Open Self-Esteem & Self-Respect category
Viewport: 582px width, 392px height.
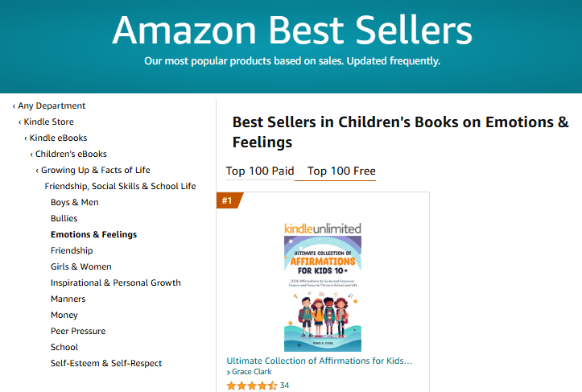pos(105,363)
